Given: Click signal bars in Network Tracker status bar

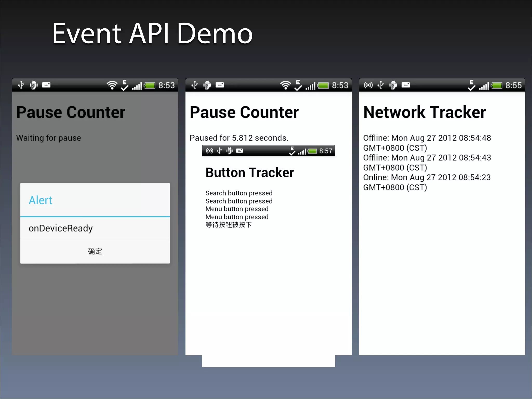Looking at the screenshot, I should pyautogui.click(x=484, y=86).
